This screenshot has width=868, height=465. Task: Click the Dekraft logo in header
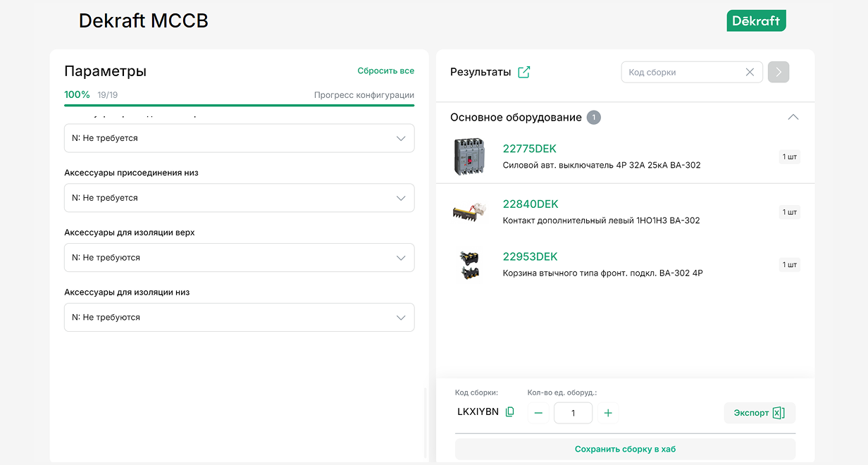pos(756,20)
